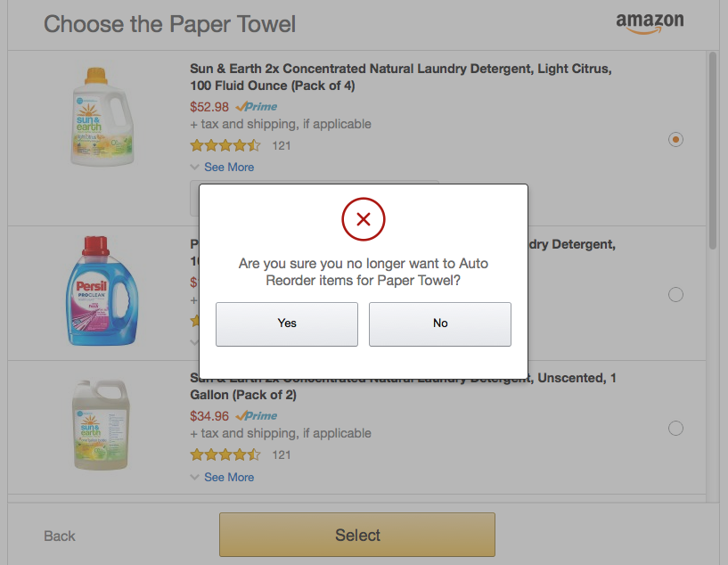Click the gold Select button
Image resolution: width=728 pixels, height=565 pixels.
tap(357, 535)
